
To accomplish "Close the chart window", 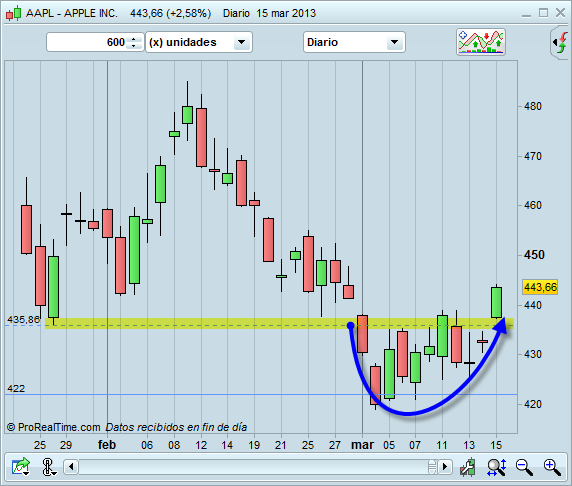I will coord(560,13).
